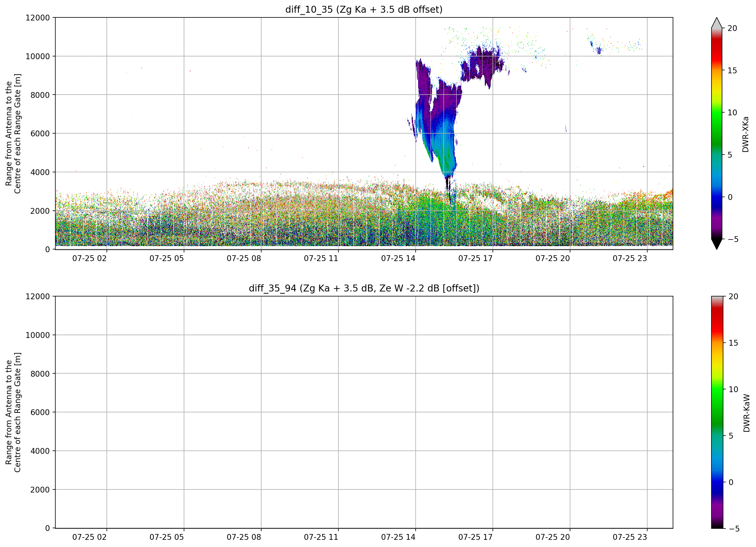Click the '07-25 14' tick under the diff_10_35 plot
The image size is (756, 547).
[x=398, y=259]
